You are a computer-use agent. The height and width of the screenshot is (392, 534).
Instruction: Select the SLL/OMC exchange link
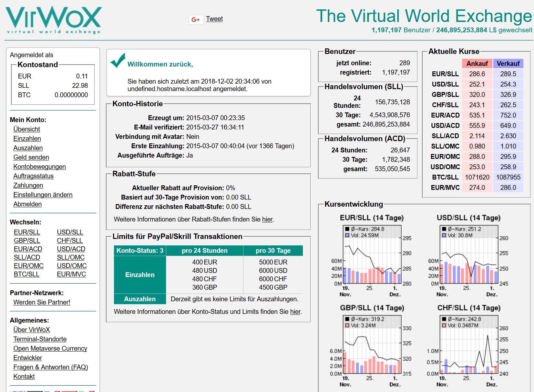click(71, 257)
